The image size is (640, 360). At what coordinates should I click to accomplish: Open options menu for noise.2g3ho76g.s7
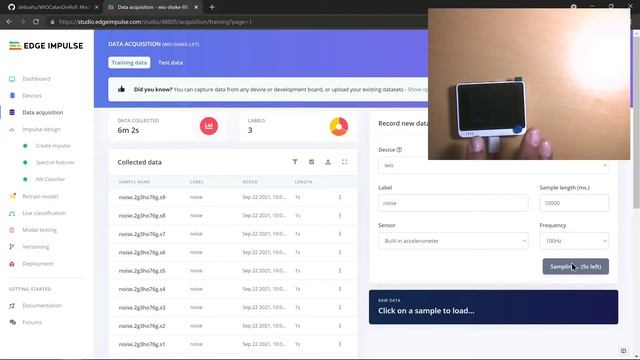pos(340,234)
